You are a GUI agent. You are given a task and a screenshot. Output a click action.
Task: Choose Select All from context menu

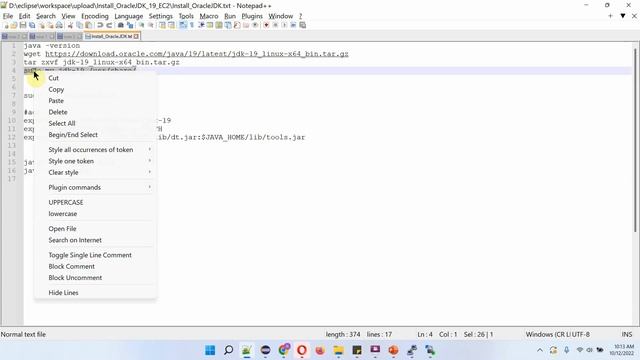pyautogui.click(x=62, y=123)
